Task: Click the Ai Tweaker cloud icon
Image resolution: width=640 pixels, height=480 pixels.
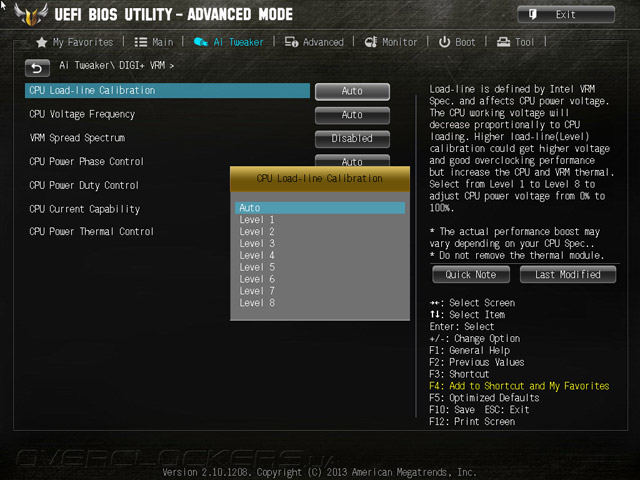Action: [200, 42]
